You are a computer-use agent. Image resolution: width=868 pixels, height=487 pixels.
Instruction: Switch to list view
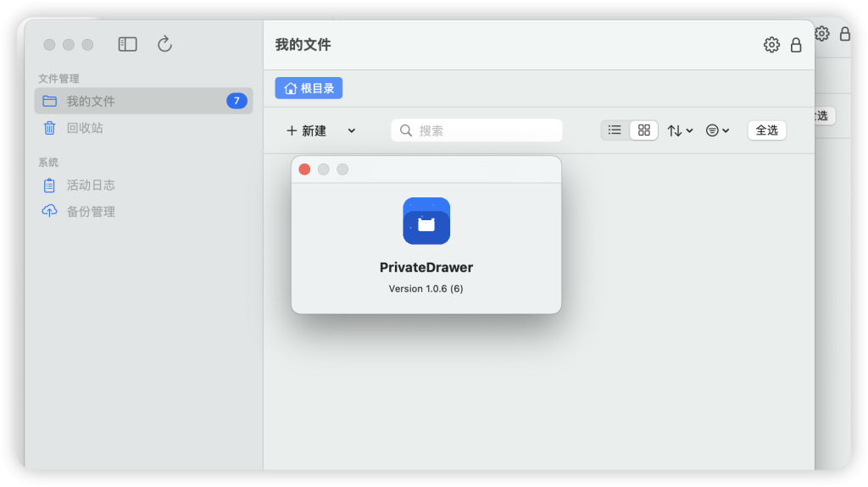point(615,130)
